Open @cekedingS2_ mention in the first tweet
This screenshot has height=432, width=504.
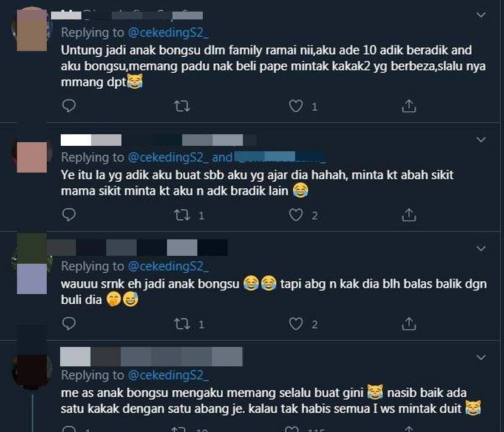click(168, 32)
